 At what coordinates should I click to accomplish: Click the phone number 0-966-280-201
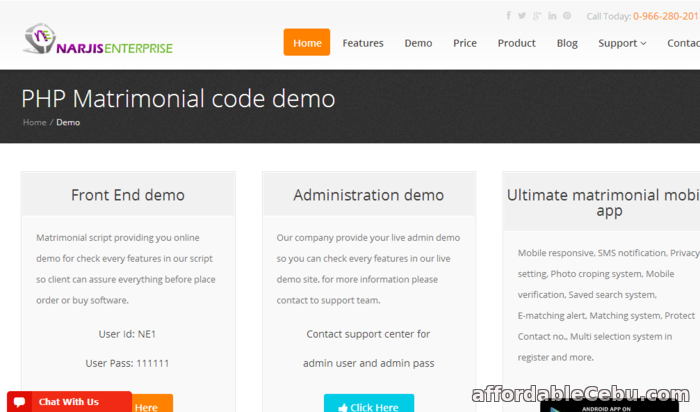coord(666,16)
